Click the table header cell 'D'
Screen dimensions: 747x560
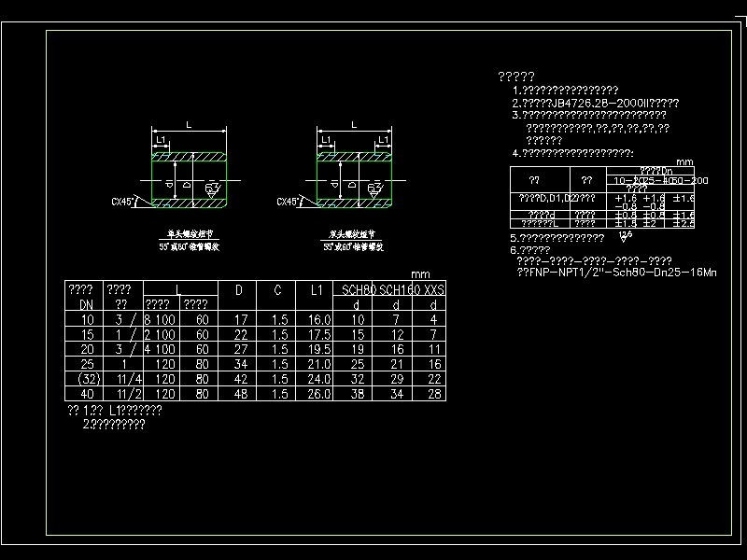[239, 289]
